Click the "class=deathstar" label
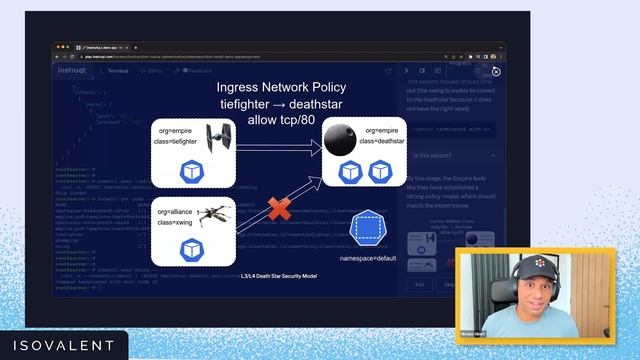The image size is (640, 360). coord(382,141)
